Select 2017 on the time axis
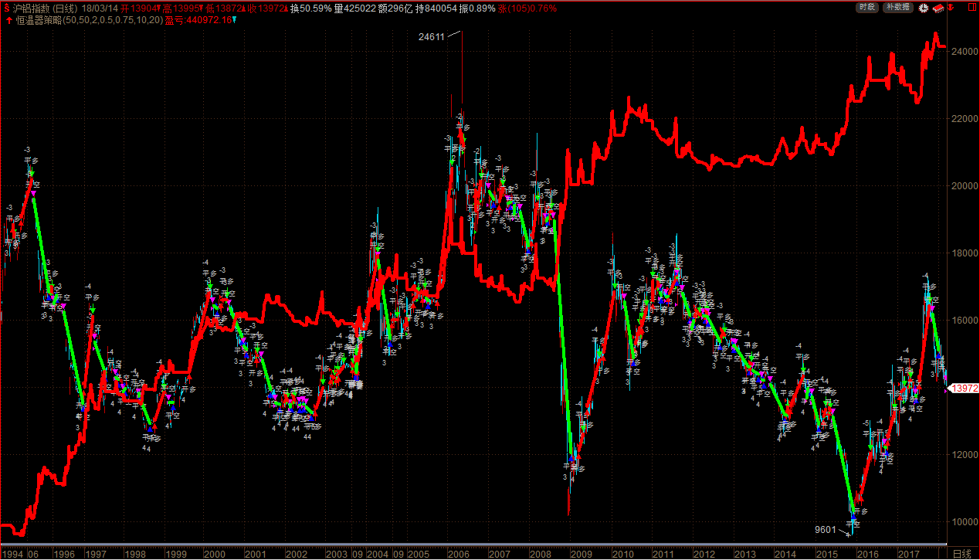The height and width of the screenshot is (560, 980). pos(908,554)
